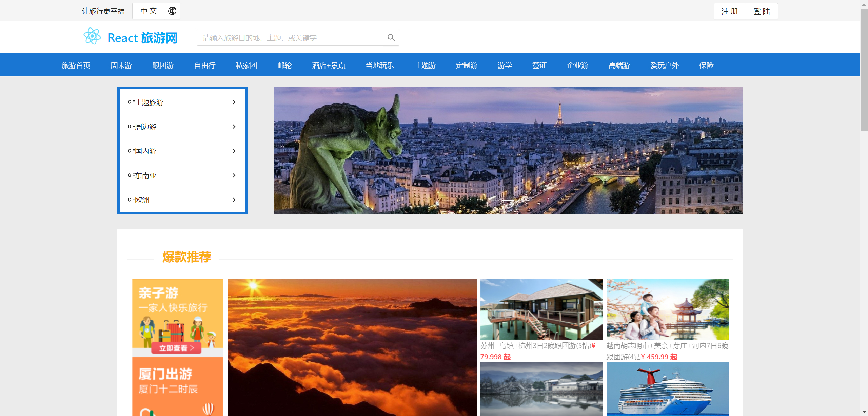This screenshot has width=868, height=416.
Task: Click the React atom logo
Action: 92,36
